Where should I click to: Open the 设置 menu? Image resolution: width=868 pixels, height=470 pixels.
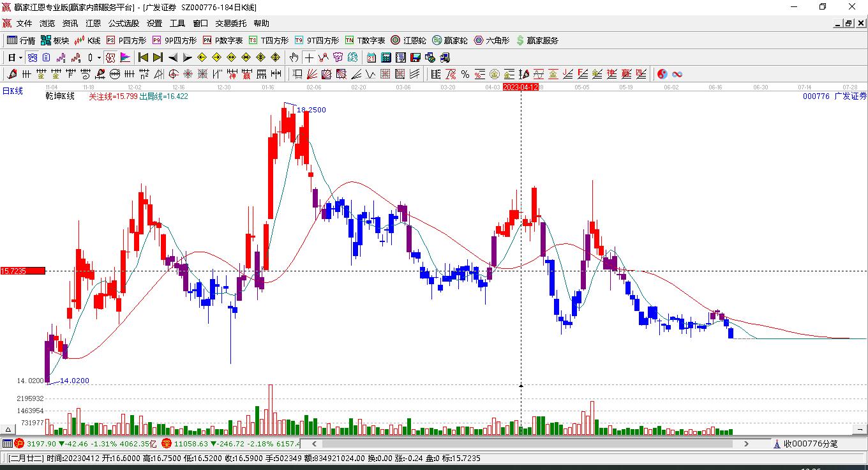154,24
